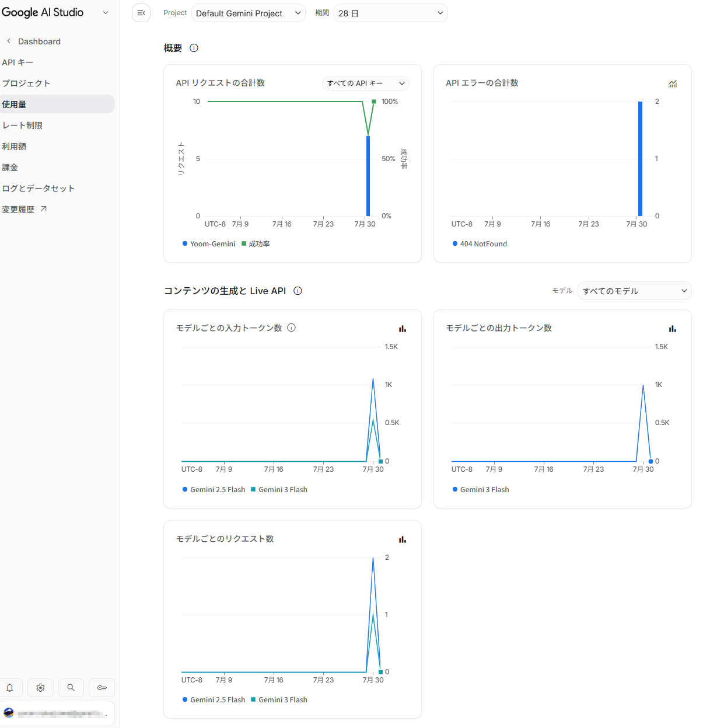Switch chart type on 入力トークン数 card
703x728 pixels.
click(403, 329)
